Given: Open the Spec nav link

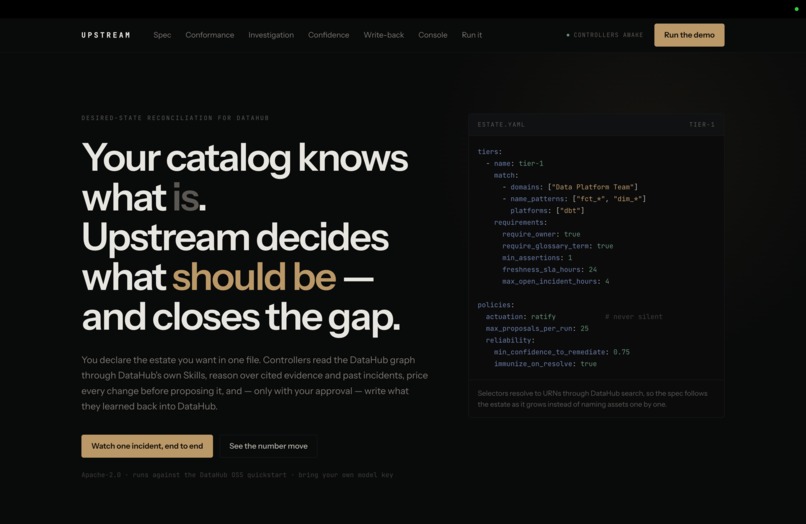Looking at the screenshot, I should 162,35.
